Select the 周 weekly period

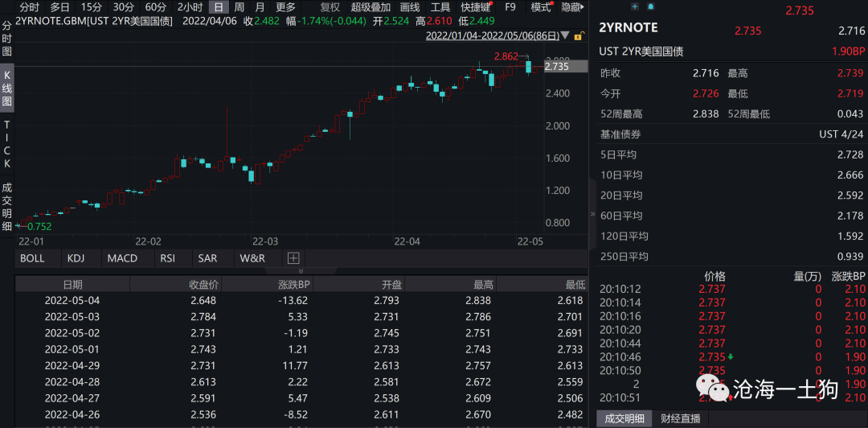[239, 7]
